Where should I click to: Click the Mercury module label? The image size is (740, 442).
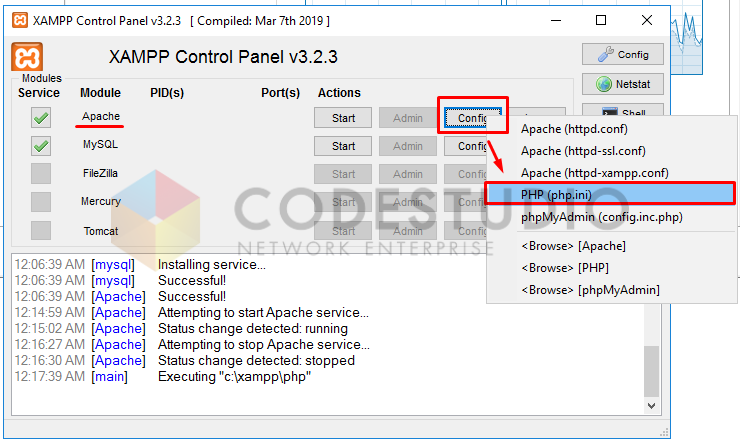pyautogui.click(x=101, y=201)
